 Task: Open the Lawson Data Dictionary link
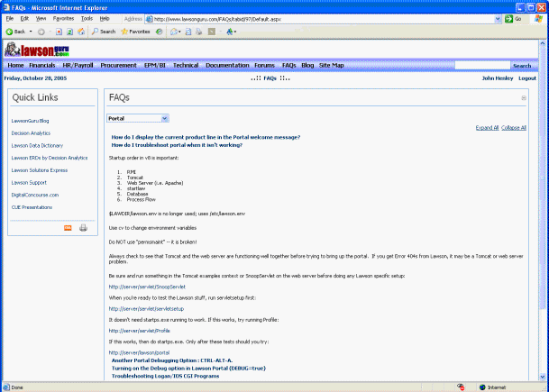(x=37, y=146)
